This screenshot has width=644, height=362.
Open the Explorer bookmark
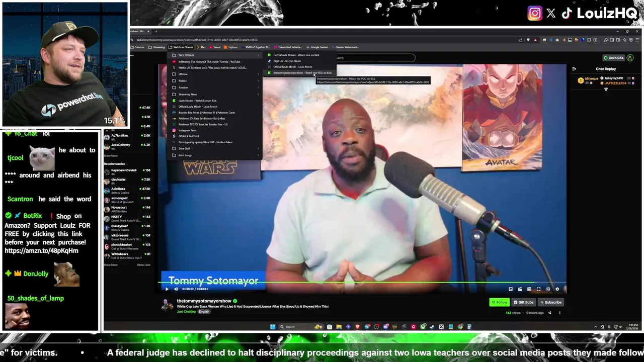[231, 47]
